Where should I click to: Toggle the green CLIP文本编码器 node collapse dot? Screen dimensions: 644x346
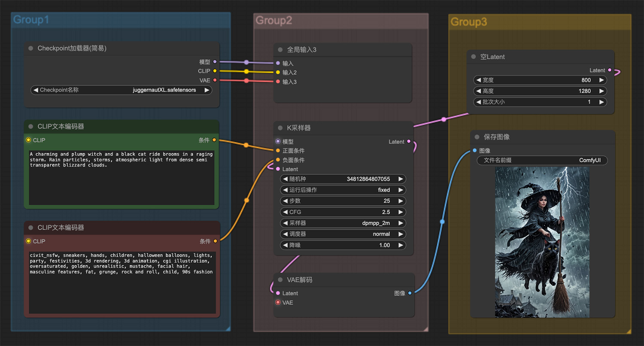(x=31, y=127)
